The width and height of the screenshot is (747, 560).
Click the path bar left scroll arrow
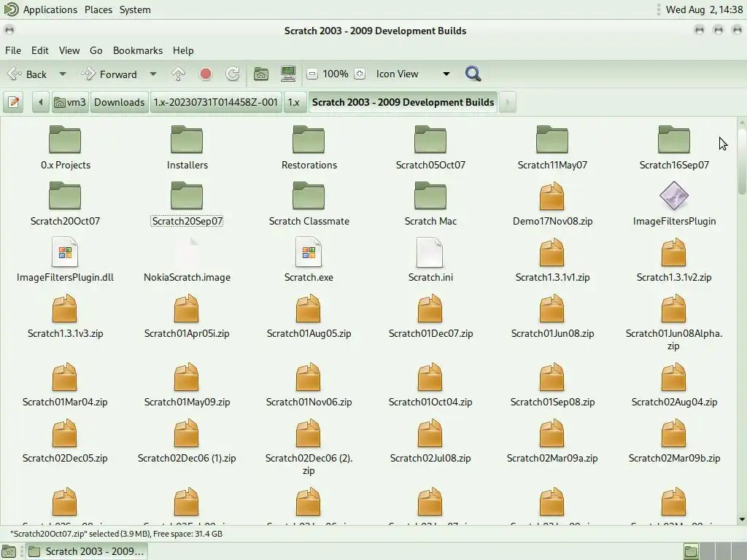[41, 102]
